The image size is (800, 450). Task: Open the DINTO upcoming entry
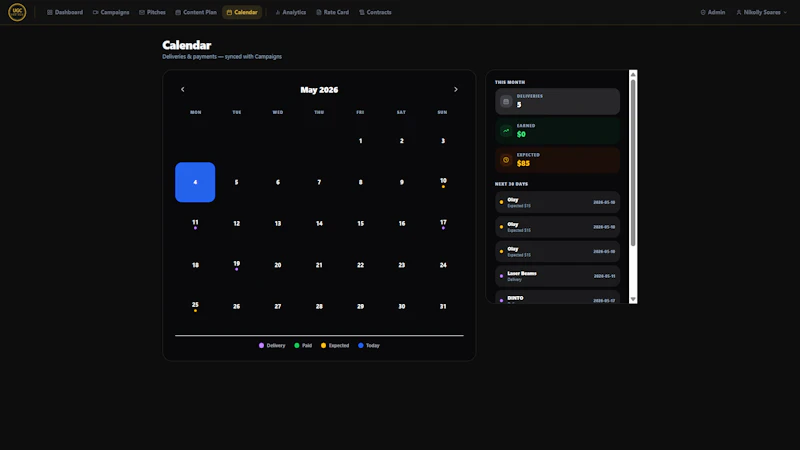point(557,298)
